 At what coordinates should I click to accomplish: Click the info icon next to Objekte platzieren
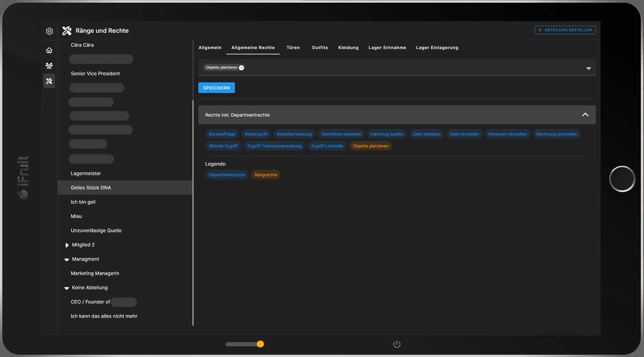point(241,67)
